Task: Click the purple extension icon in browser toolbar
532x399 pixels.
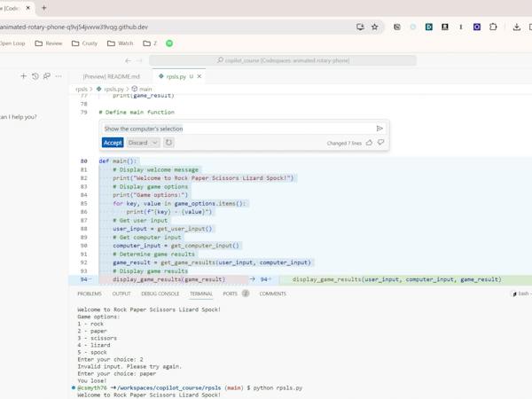Action: tap(477, 27)
